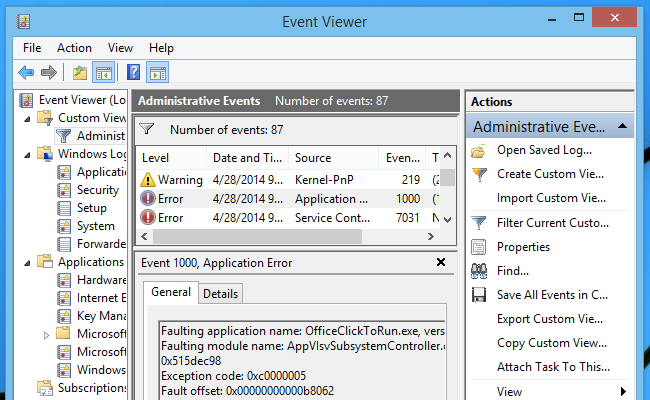This screenshot has height=400, width=650.
Task: Select the Application tree item under Windows Logs
Action: pos(102,172)
